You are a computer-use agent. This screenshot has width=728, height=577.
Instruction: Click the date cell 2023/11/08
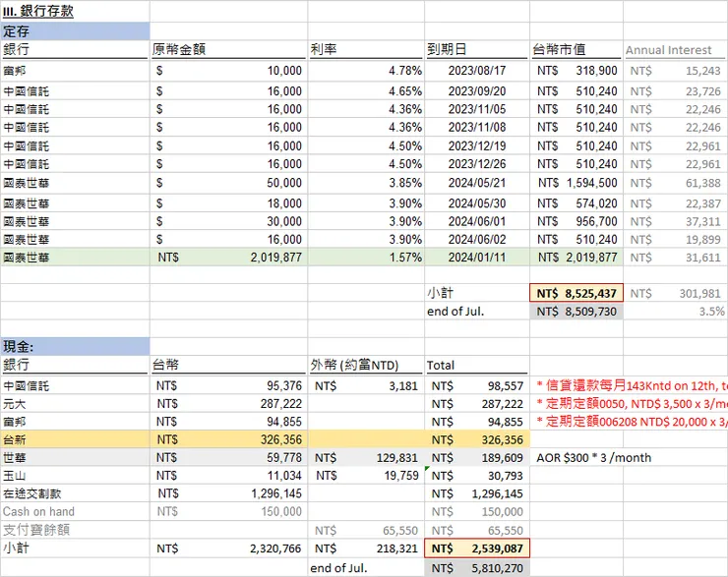(x=477, y=127)
